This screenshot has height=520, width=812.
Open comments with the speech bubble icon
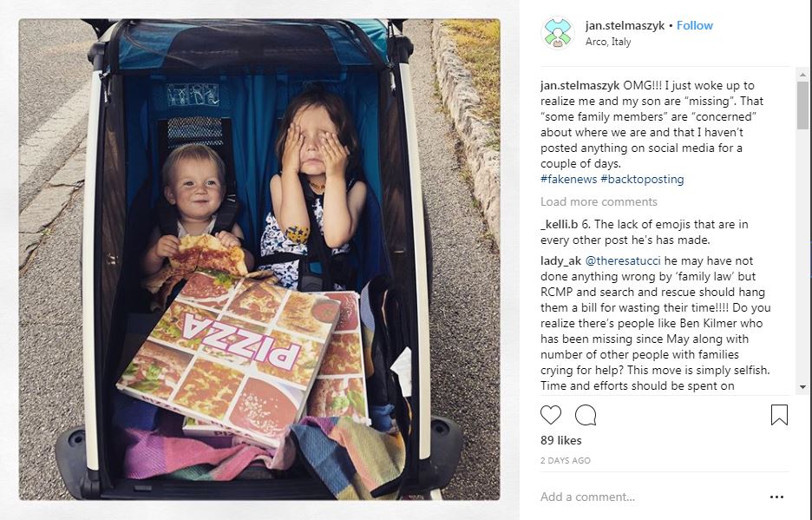tap(586, 415)
